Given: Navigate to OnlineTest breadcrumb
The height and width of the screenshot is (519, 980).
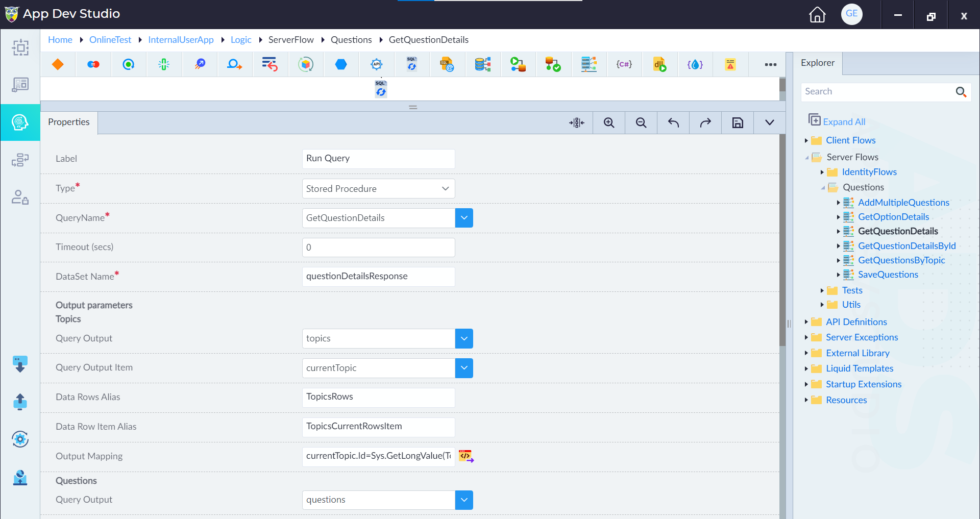Looking at the screenshot, I should click(110, 40).
